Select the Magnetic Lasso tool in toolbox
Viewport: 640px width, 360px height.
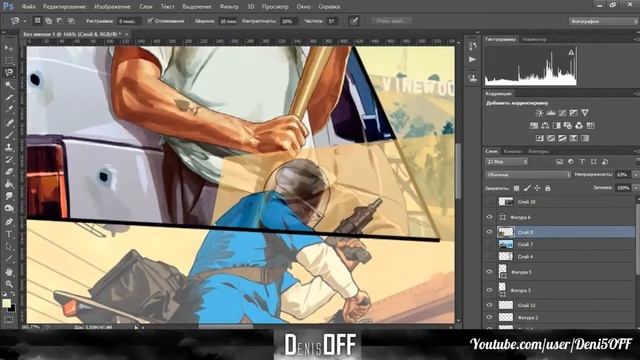(9, 73)
